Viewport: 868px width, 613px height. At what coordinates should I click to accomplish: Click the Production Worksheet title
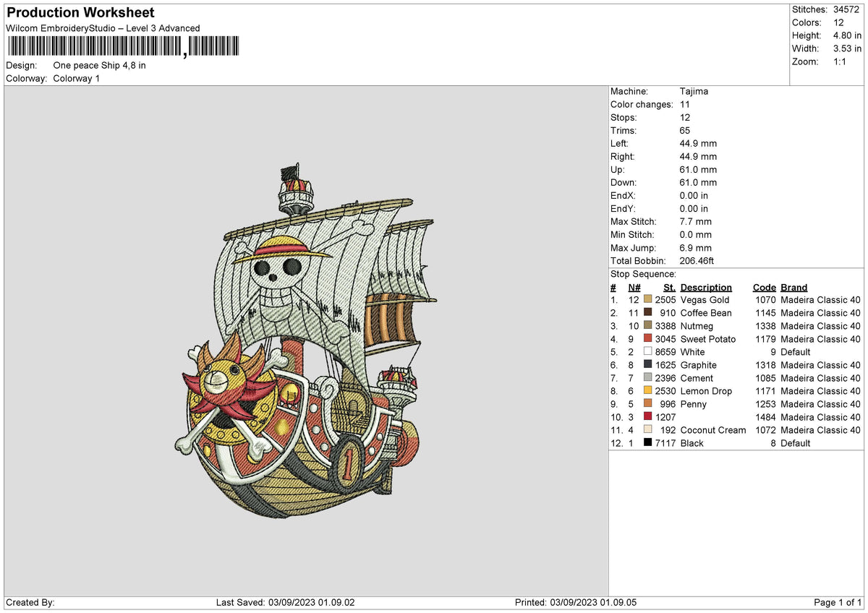(x=80, y=12)
